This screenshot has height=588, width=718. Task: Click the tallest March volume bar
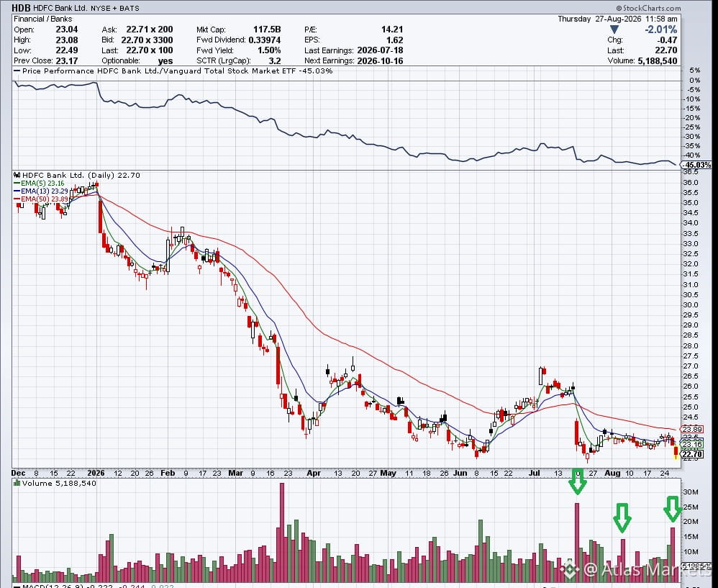282,533
